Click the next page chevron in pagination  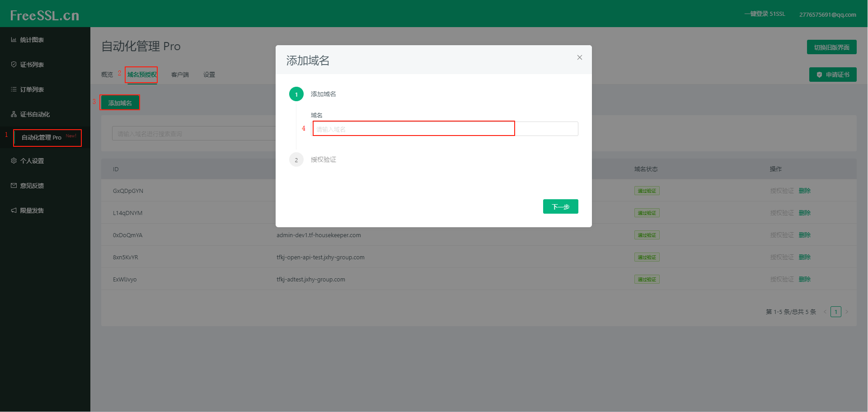coord(847,311)
